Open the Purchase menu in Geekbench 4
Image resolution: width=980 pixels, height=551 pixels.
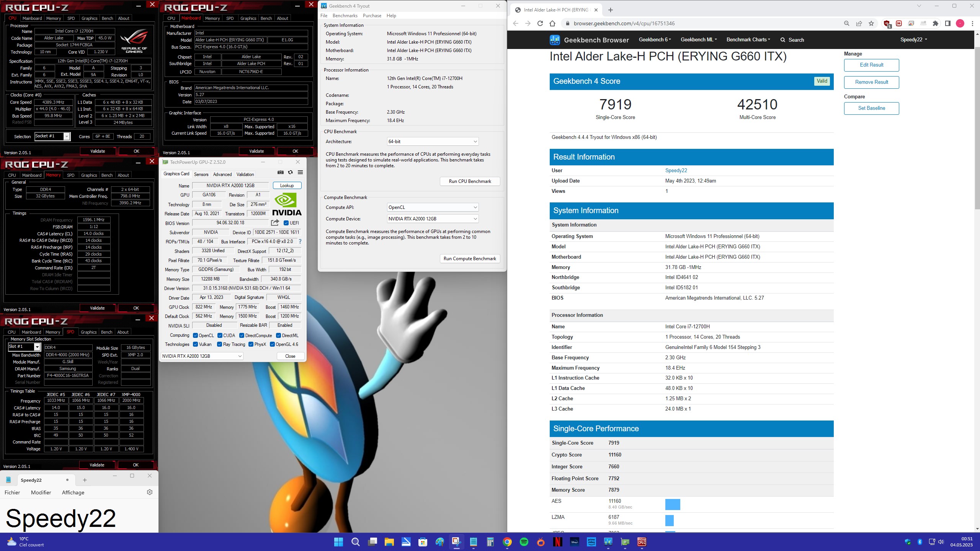point(372,16)
